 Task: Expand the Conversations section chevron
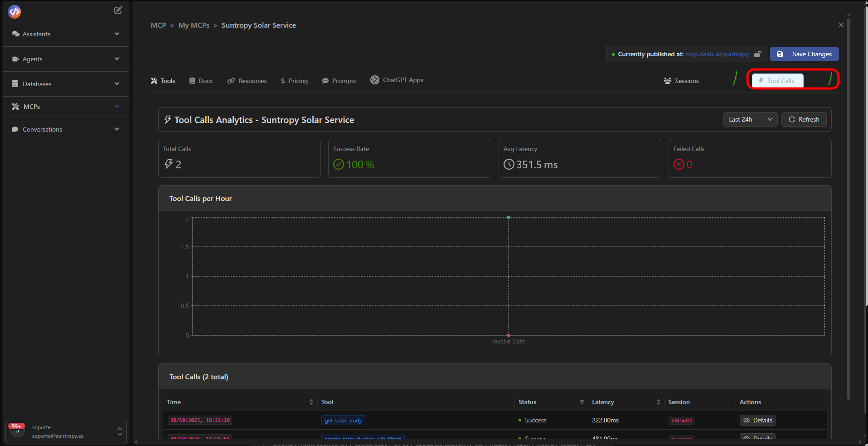pyautogui.click(x=117, y=129)
